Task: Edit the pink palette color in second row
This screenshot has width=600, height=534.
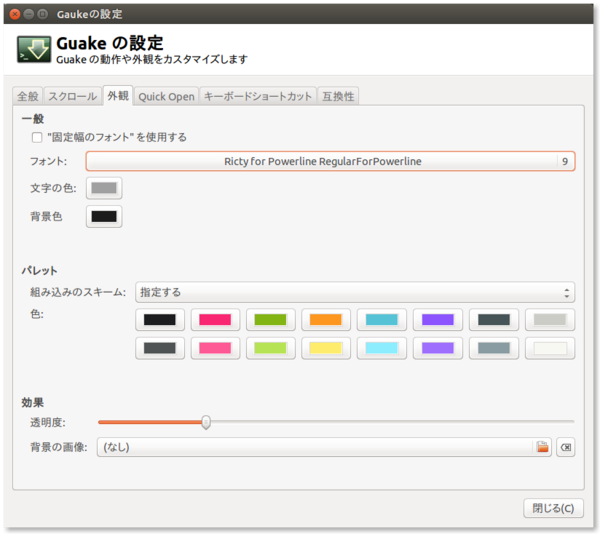Action: (x=215, y=348)
